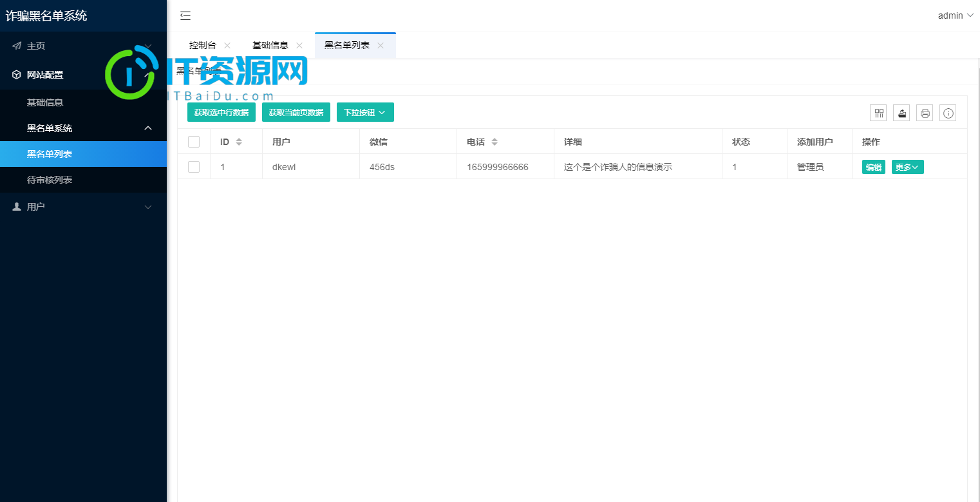Click the 微信 column header
980x502 pixels.
coord(408,142)
